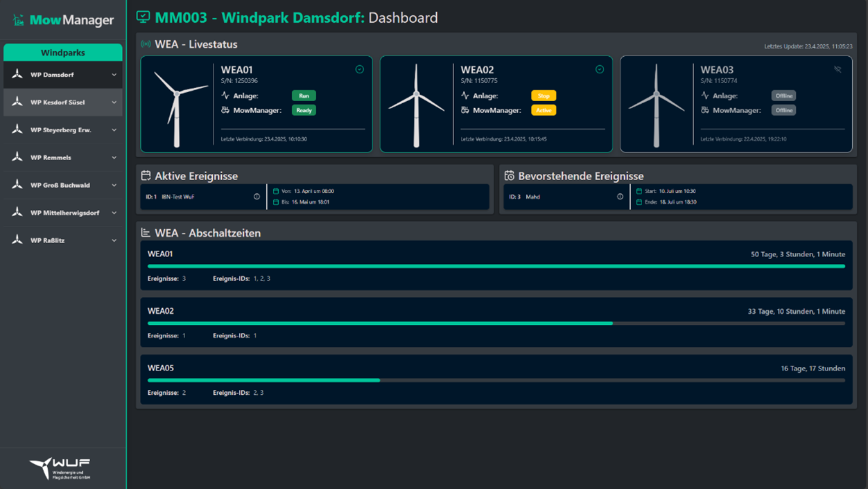Click the monitor icon beside dashboard title

coord(143,17)
